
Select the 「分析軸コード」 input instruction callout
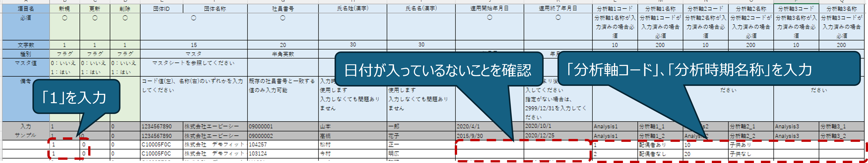coord(708,69)
